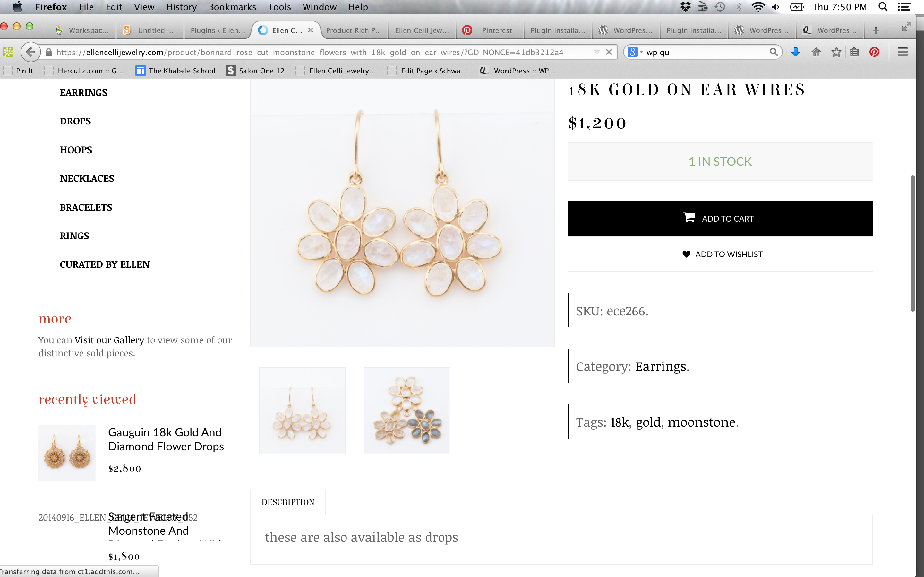Open macOS Spotlight search icon
This screenshot has height=577, width=924.
click(883, 7)
